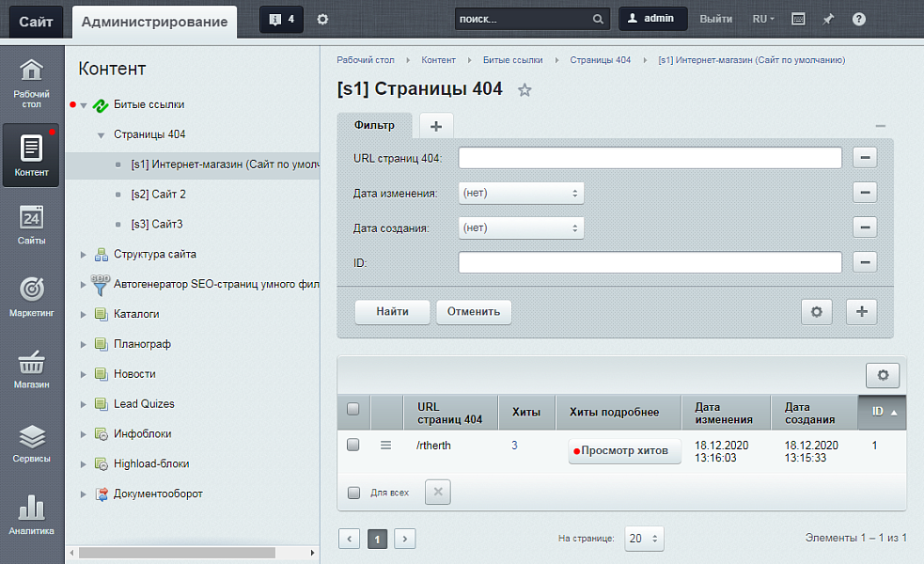Switch to the Сайт tab
924x564 pixels.
tap(36, 21)
